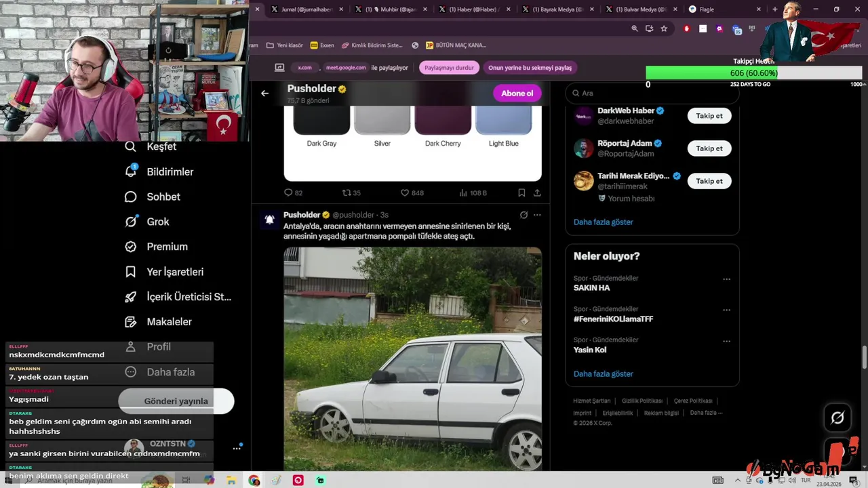
Task: Open more options for #FeneriniKOLlamaTFF trend
Action: pos(726,310)
